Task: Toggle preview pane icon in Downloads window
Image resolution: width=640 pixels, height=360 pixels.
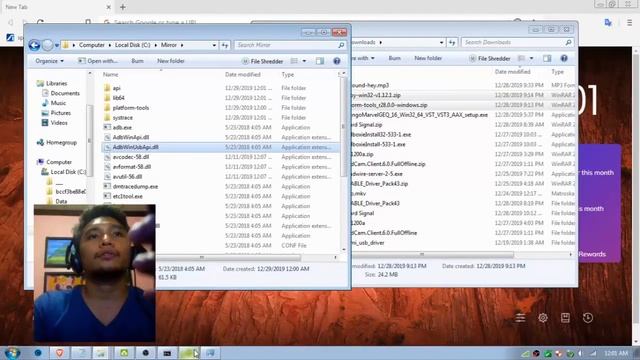Action: [x=547, y=58]
